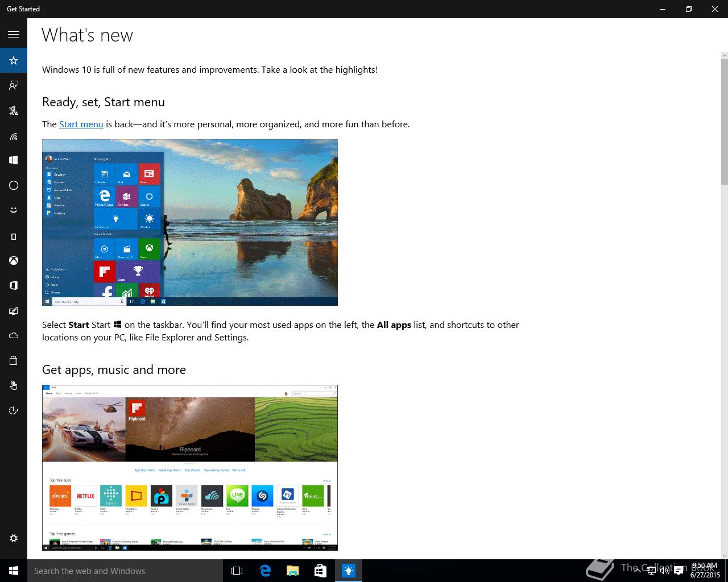The image size is (728, 582).
Task: Show hidden system tray icons
Action: [x=638, y=571]
